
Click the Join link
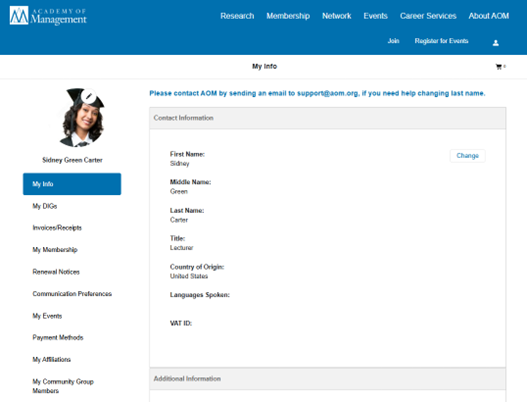click(393, 41)
